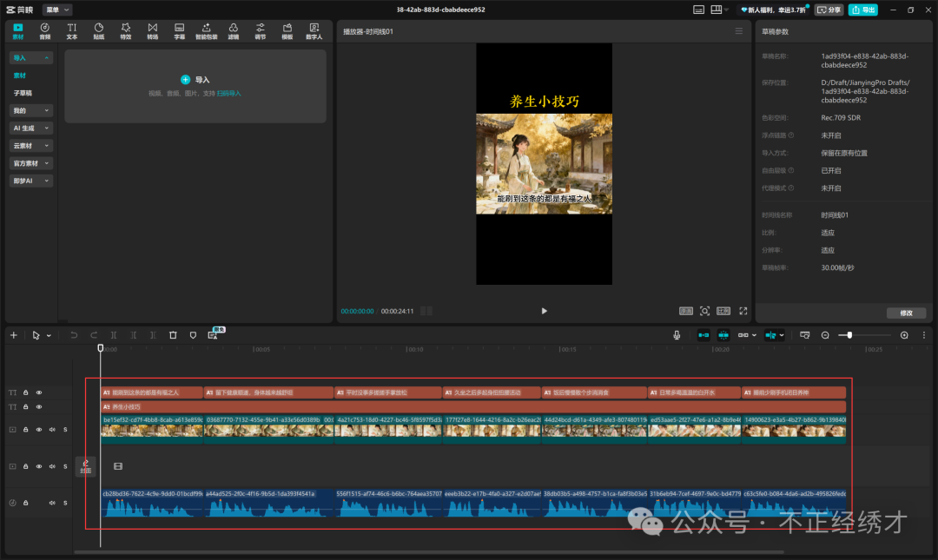Mute the audio waveform track
Viewport: 938px width, 560px height.
(x=52, y=503)
